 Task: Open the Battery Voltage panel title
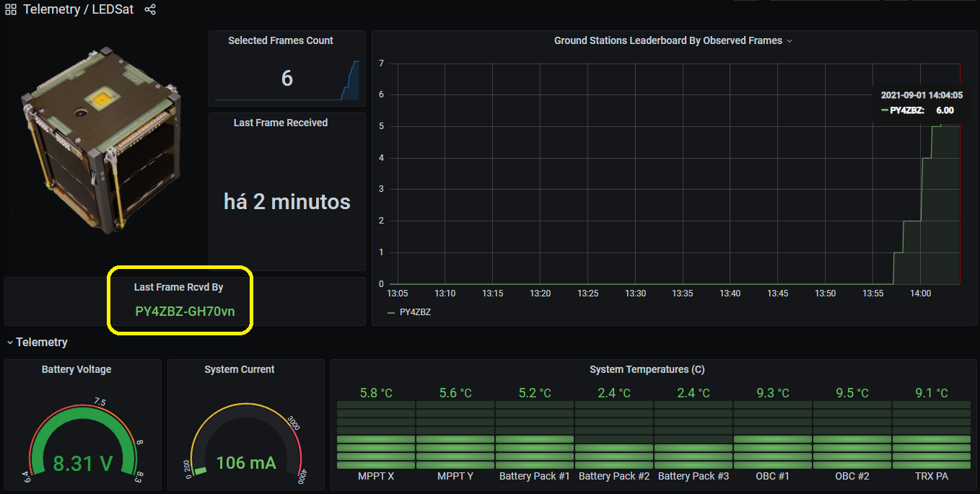coord(76,369)
